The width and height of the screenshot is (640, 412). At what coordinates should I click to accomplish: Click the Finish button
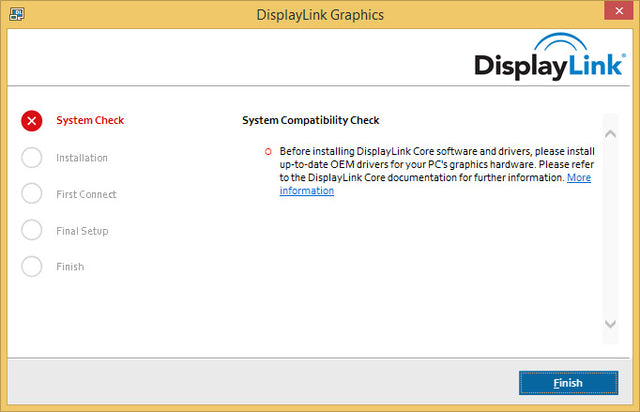[568, 383]
